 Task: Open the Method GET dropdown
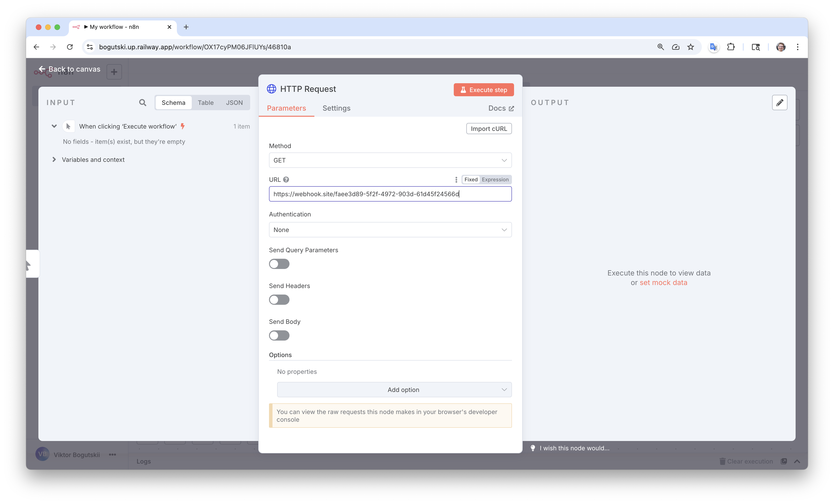click(390, 160)
